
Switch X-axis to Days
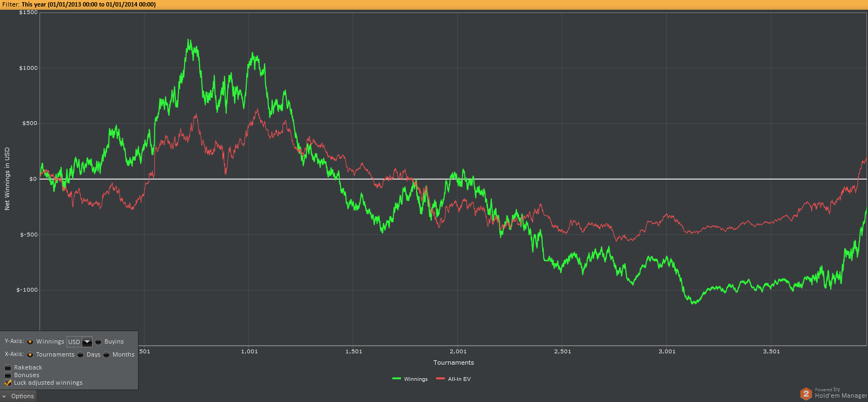[x=81, y=354]
